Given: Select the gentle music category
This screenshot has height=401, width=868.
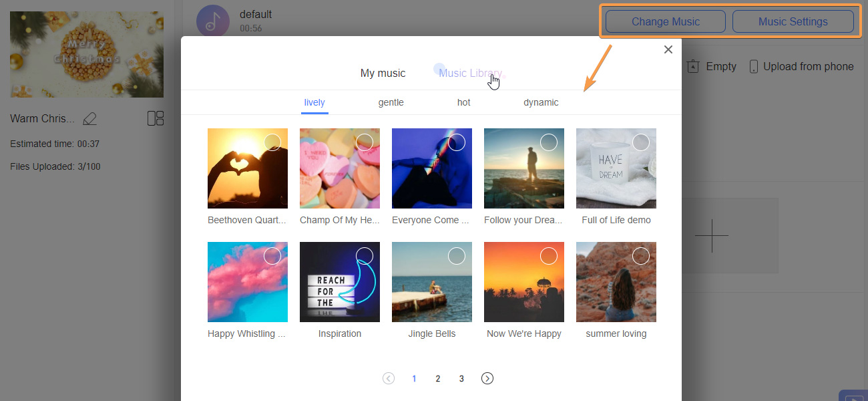Looking at the screenshot, I should (x=391, y=102).
